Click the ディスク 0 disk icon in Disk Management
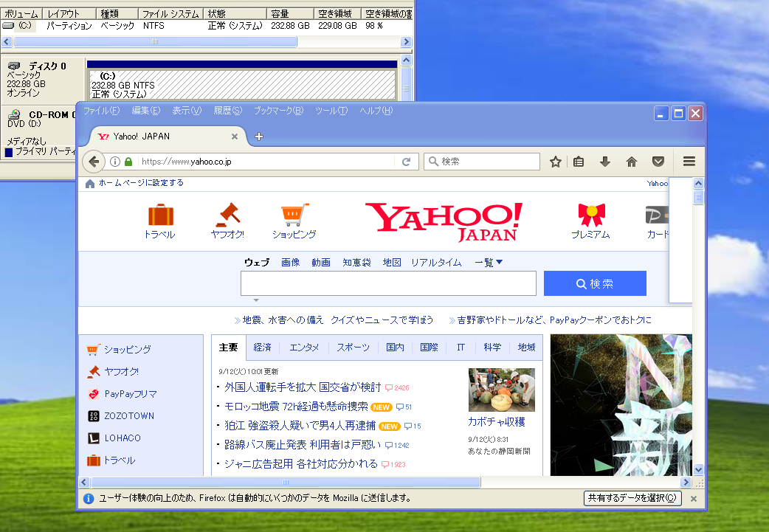769x532 pixels. pos(14,66)
